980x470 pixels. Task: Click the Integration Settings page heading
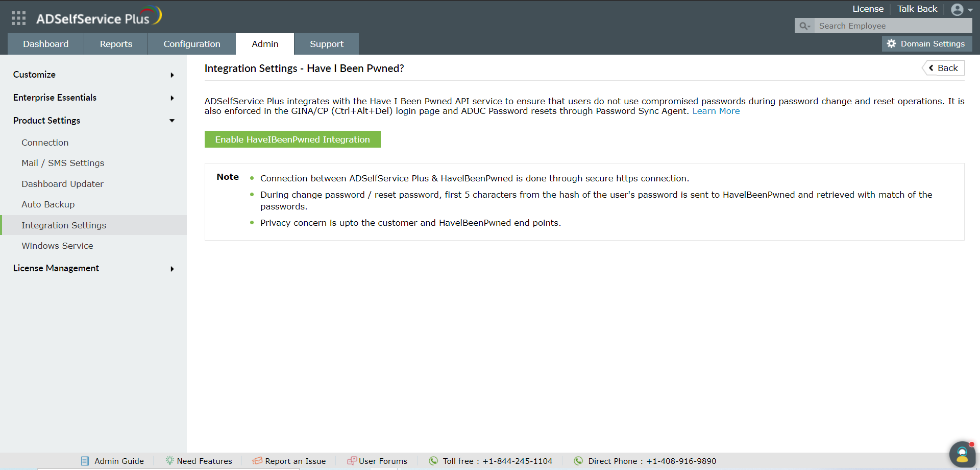(304, 68)
